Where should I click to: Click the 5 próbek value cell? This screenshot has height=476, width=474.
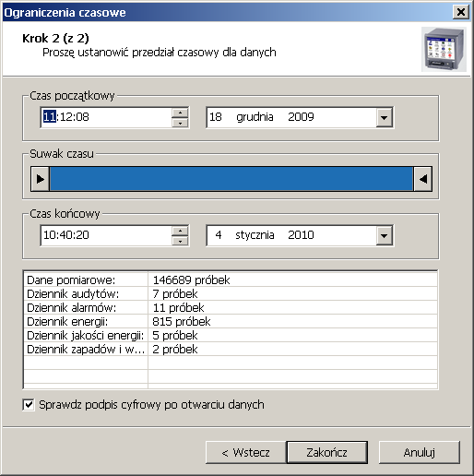[x=292, y=335]
